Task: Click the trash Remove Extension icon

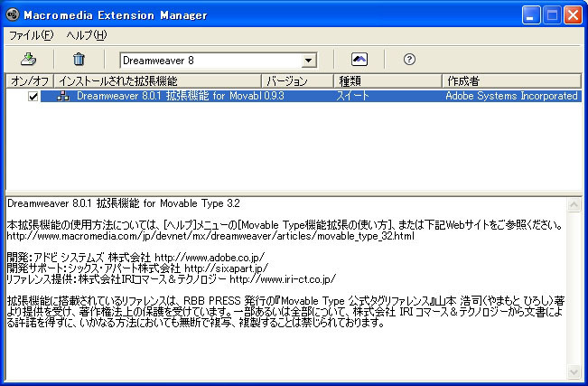Action: coord(79,59)
